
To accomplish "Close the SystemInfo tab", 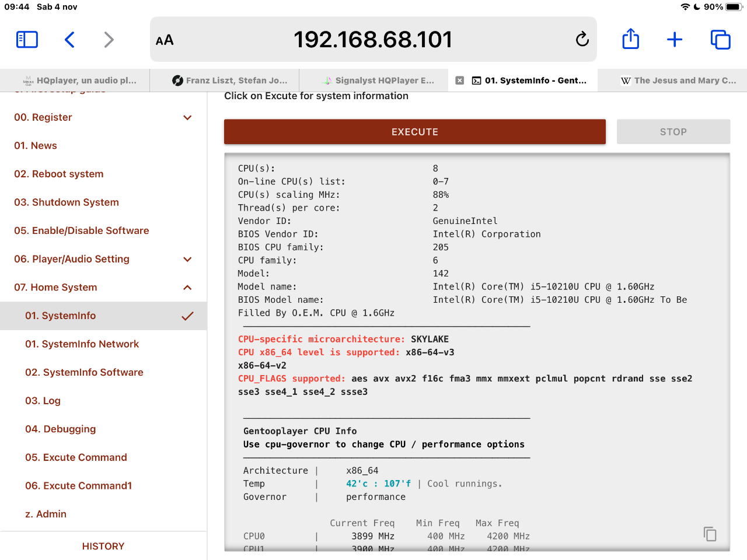I will point(460,80).
